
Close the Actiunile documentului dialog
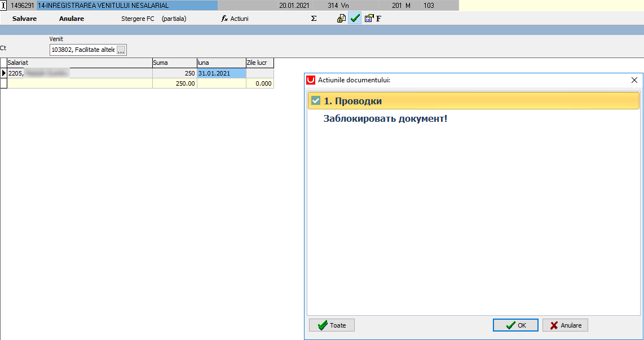634,80
